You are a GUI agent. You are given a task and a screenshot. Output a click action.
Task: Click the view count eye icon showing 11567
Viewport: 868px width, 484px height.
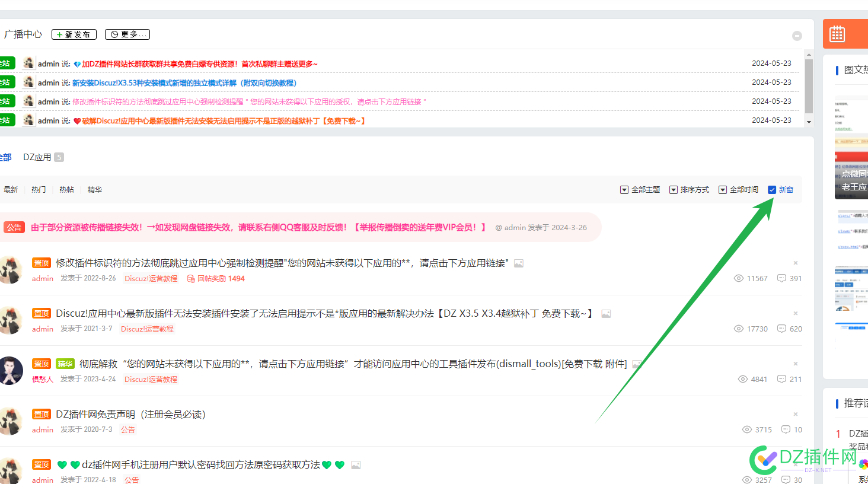coord(739,278)
